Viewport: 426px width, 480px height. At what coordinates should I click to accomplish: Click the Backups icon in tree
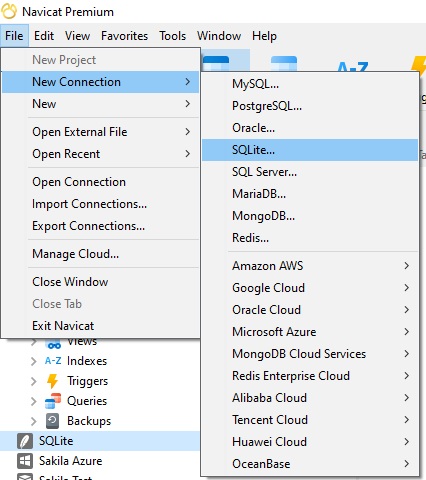pos(52,421)
